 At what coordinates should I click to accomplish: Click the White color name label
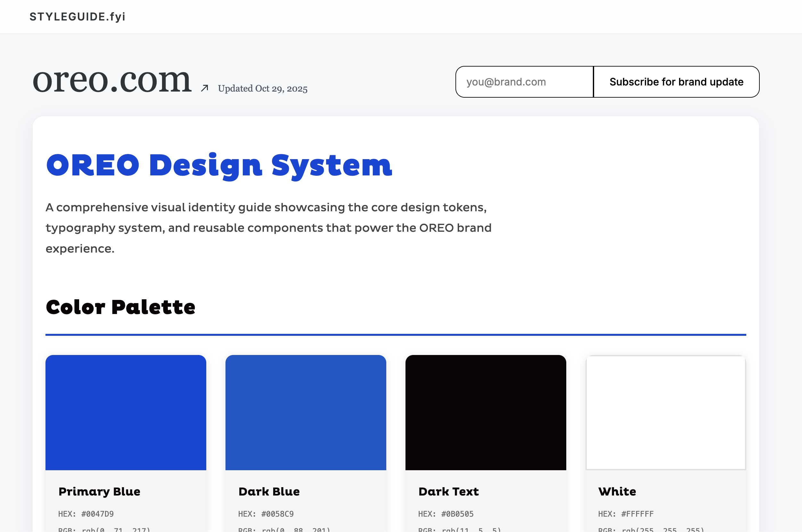(617, 491)
